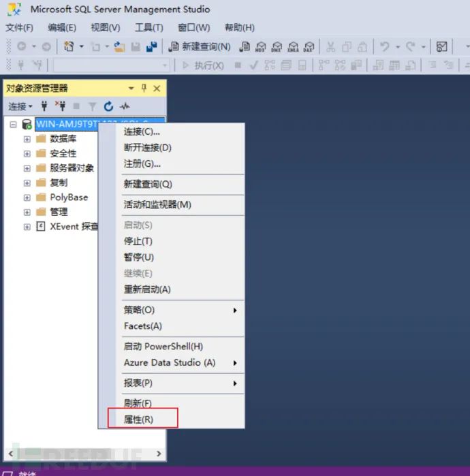The width and height of the screenshot is (470, 476).
Task: Open the Azure Data Studio submenu
Action: [172, 362]
